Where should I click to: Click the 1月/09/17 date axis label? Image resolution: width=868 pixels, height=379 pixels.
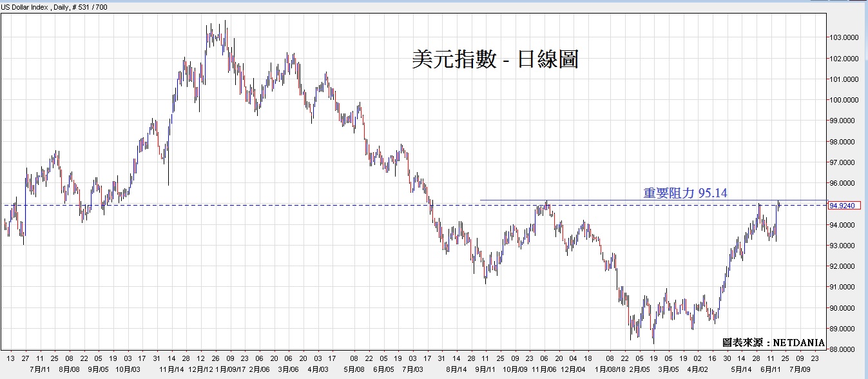click(230, 369)
